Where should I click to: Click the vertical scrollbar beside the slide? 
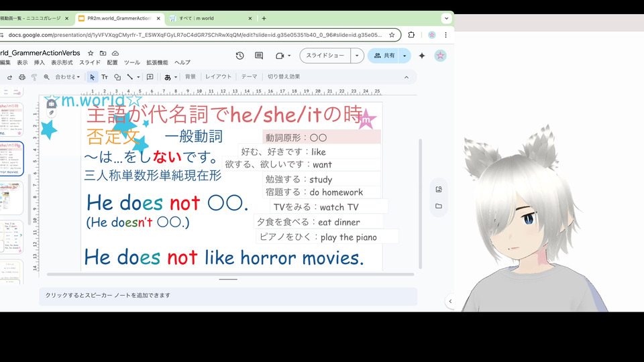[x=420, y=204]
